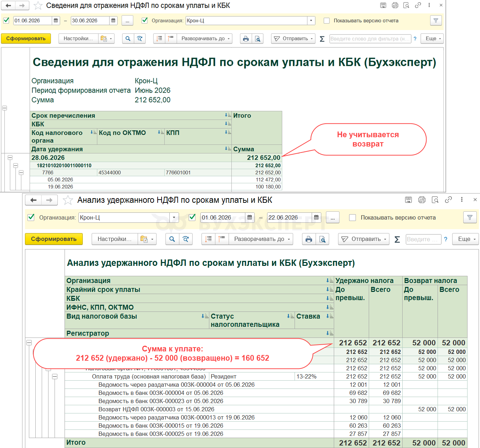Enable Показывать версию отчета in bottom report
The width and height of the screenshot is (480, 448).
(352, 217)
